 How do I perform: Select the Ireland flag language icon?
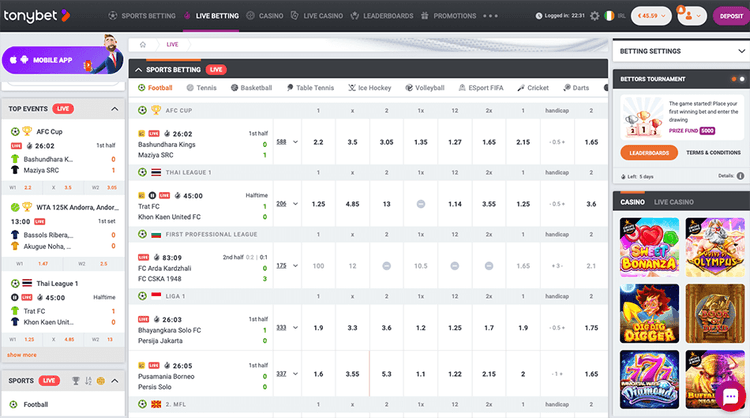click(609, 16)
